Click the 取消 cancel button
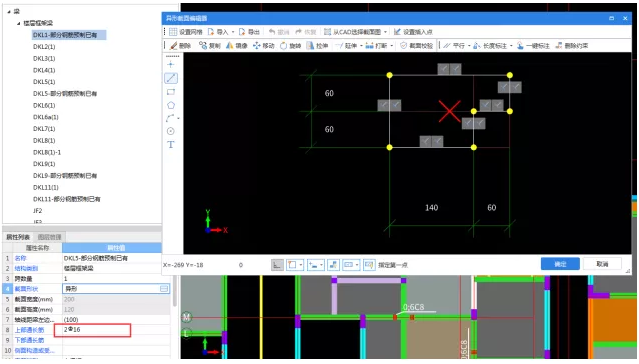Image resolution: width=639 pixels, height=364 pixels. click(602, 264)
